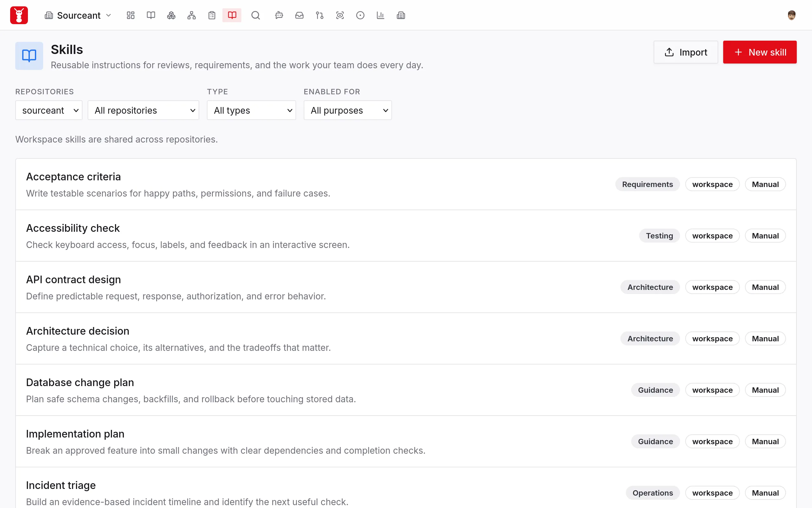The width and height of the screenshot is (812, 508).
Task: Click workspace tag on Database change plan row
Action: [x=712, y=390]
